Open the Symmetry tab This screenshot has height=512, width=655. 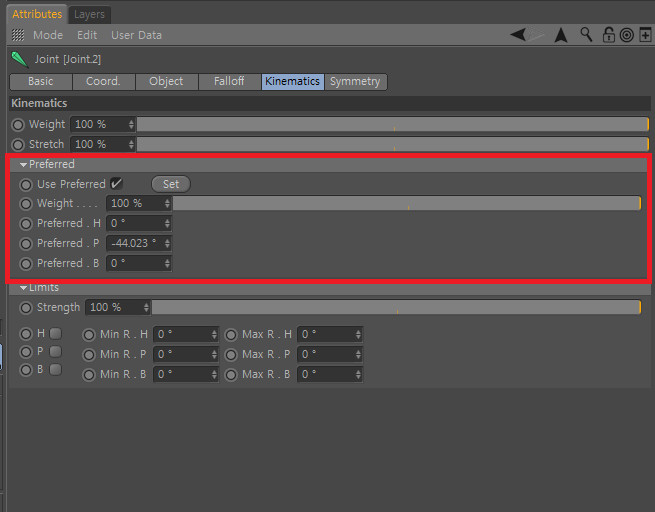pyautogui.click(x=355, y=81)
